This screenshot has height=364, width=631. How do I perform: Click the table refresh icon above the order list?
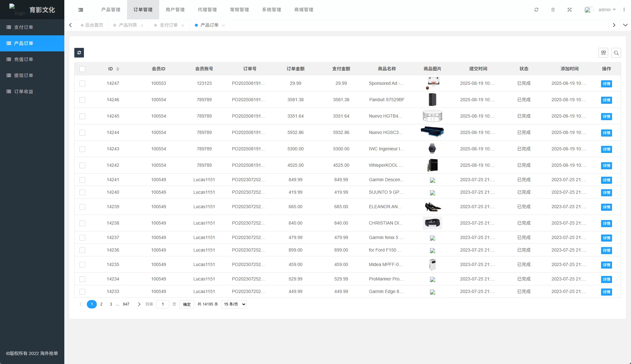point(79,53)
